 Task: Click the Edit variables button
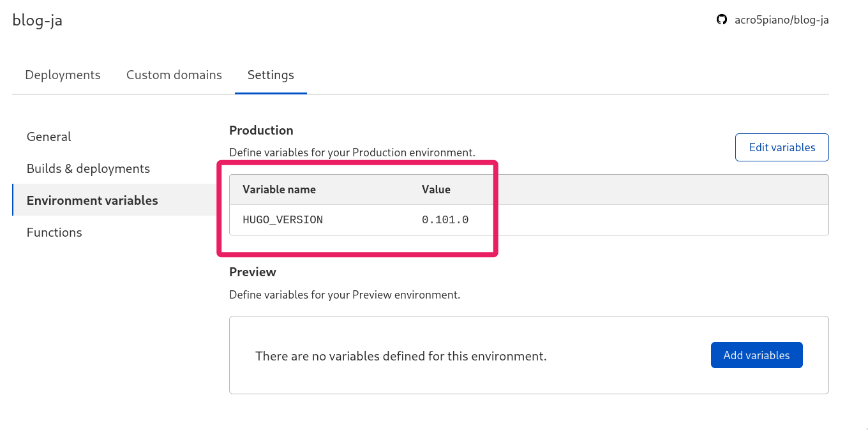(x=782, y=147)
